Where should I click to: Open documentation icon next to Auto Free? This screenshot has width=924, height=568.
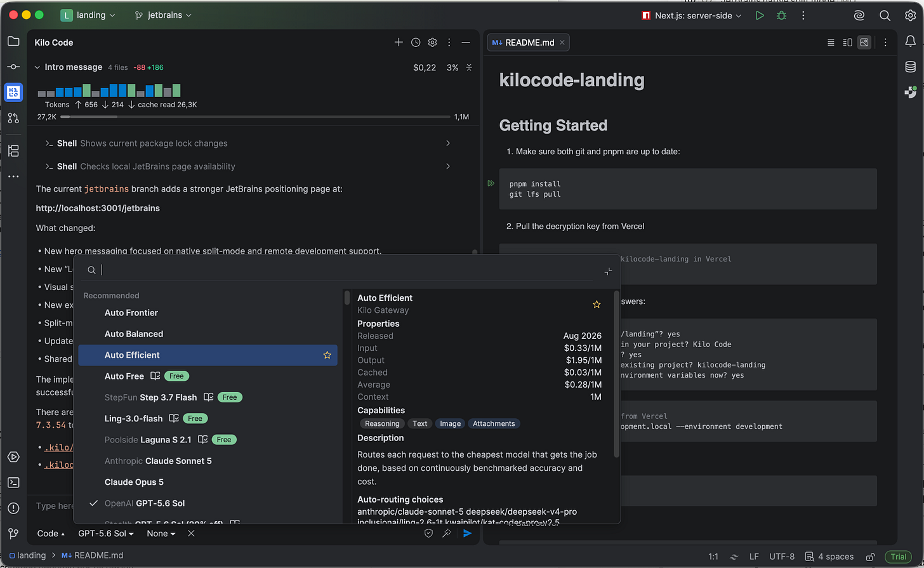pyautogui.click(x=155, y=376)
